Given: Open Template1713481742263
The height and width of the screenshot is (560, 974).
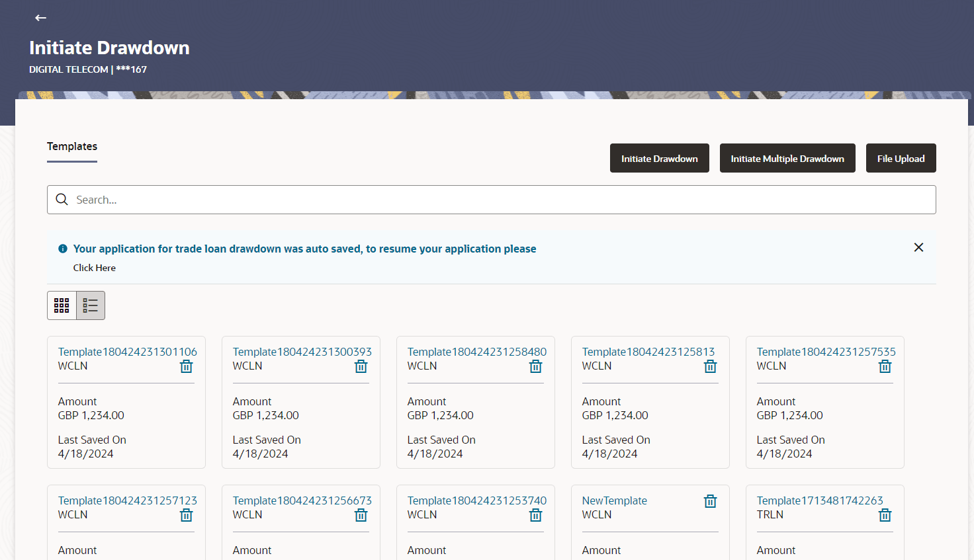Looking at the screenshot, I should tap(820, 500).
